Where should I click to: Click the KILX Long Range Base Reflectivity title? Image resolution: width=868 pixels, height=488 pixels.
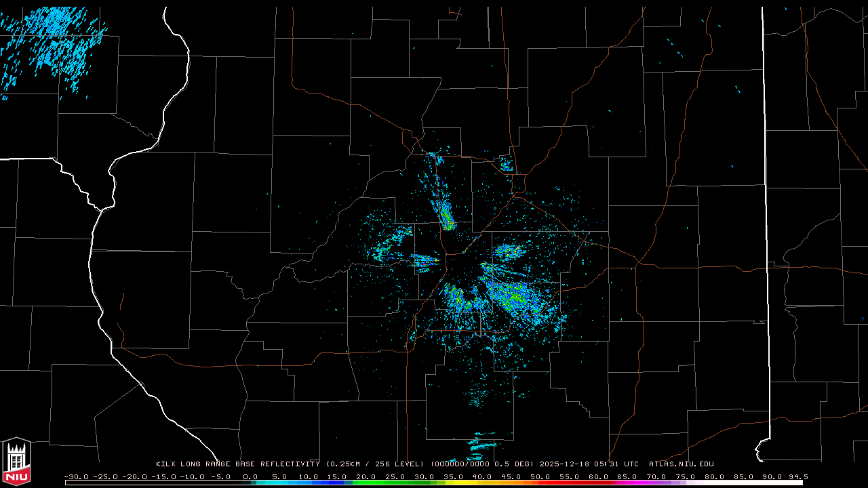click(237, 464)
